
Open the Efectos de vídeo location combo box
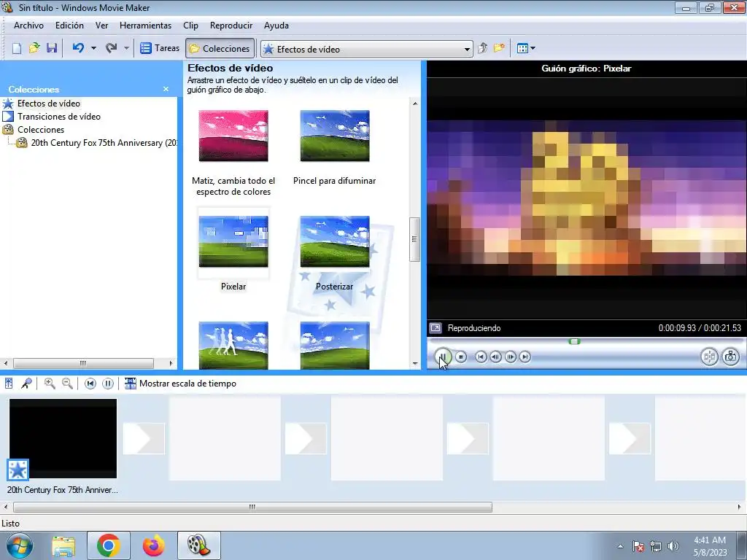tap(367, 49)
